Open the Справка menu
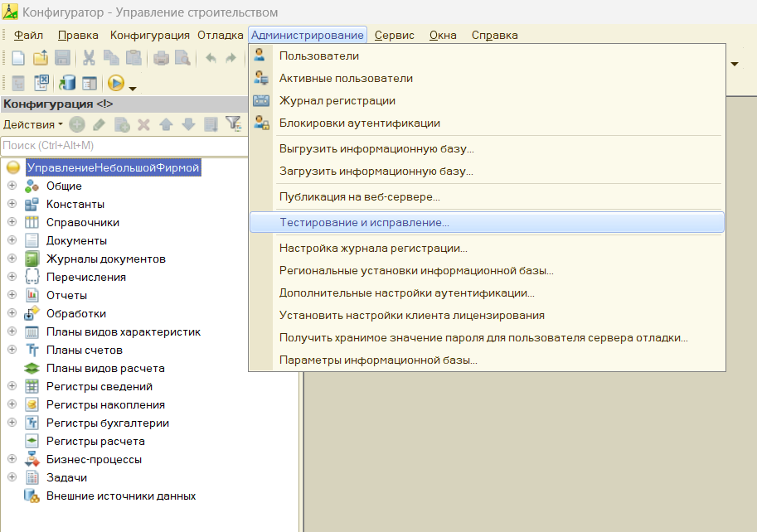 click(x=494, y=35)
